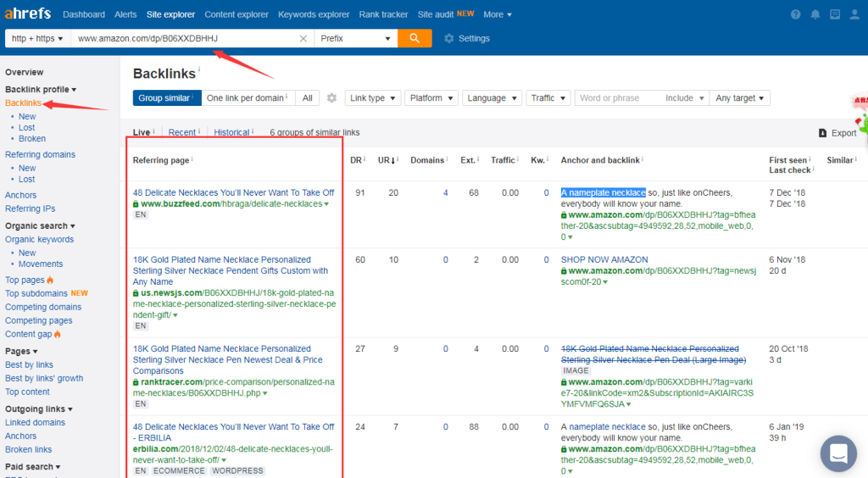The width and height of the screenshot is (868, 478).
Task: Open the help question mark icon
Action: [795, 15]
